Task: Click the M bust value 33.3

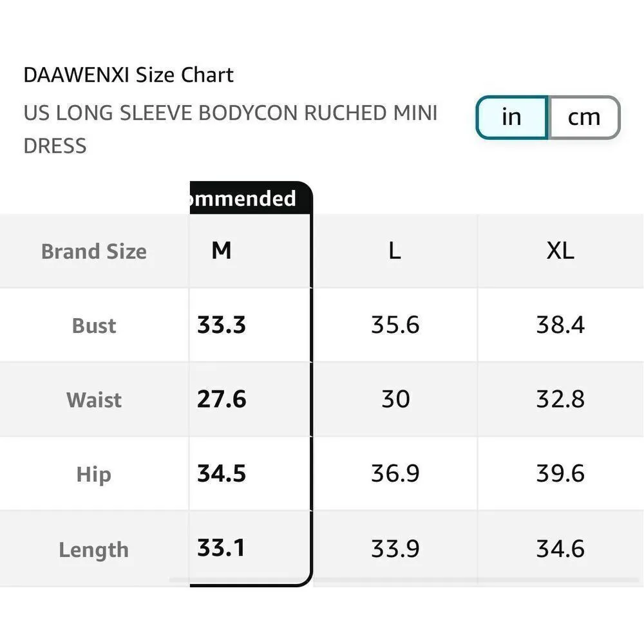Action: (222, 325)
